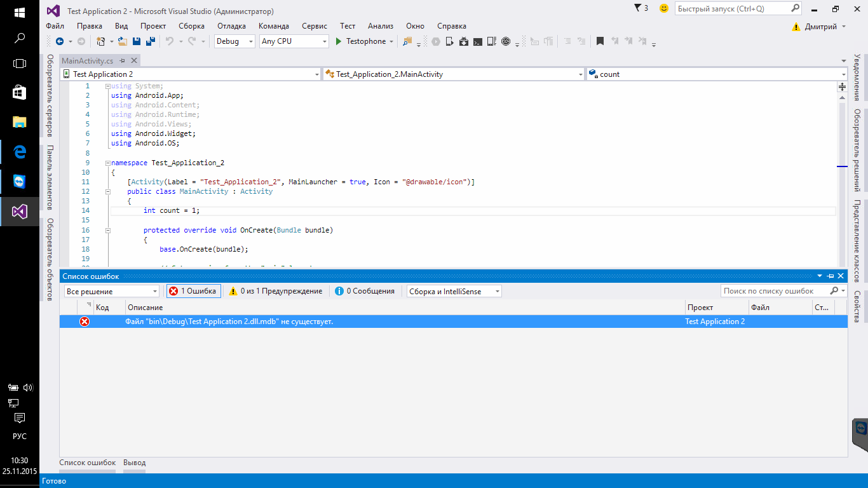Open the Панель элементов side tab
Viewport: 868px width, 488px height.
click(50, 177)
